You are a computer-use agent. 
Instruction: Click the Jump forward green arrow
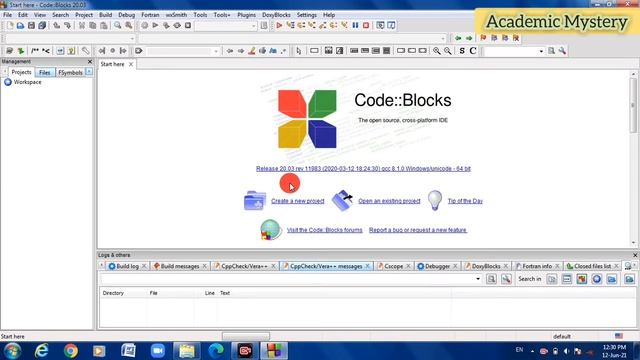tap(469, 38)
